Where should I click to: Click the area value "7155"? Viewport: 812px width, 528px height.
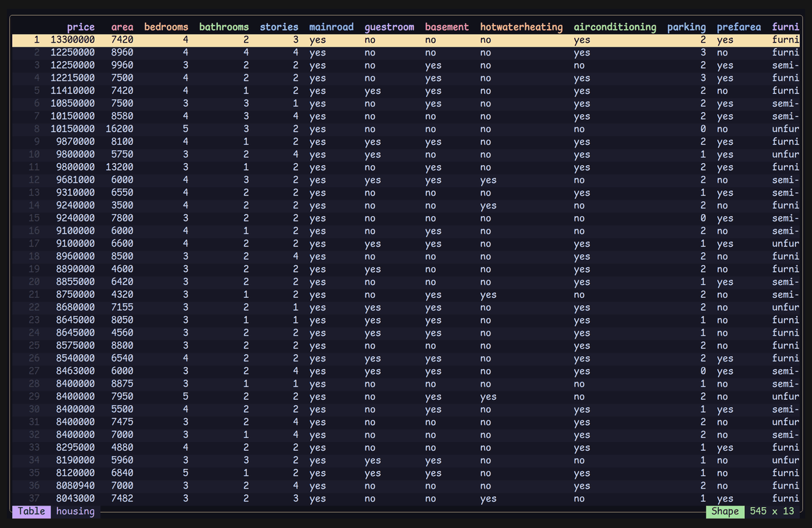pyautogui.click(x=122, y=308)
